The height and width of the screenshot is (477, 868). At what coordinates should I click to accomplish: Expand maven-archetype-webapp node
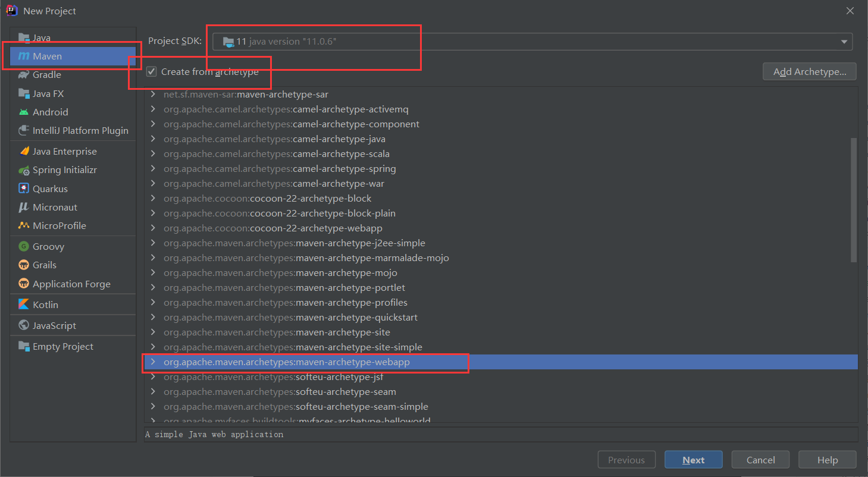[153, 362]
